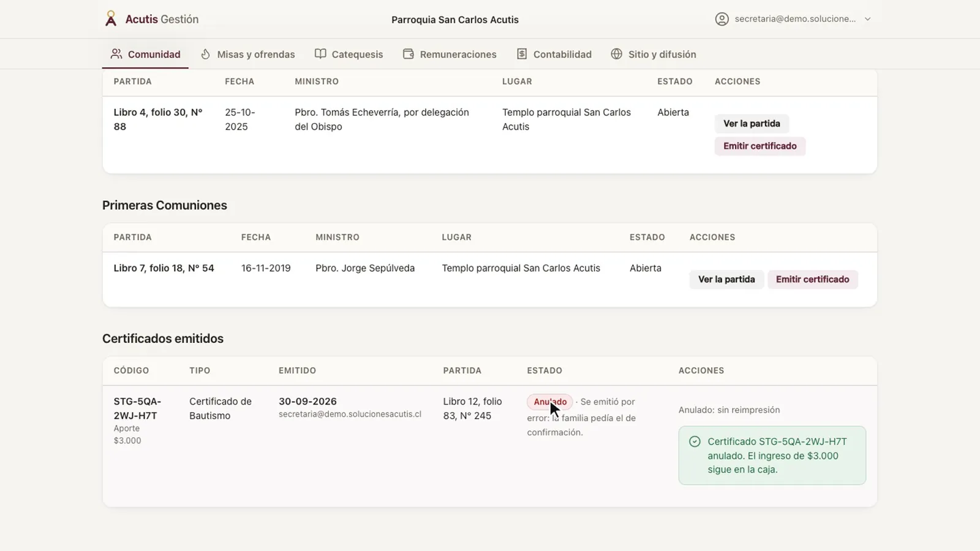The width and height of the screenshot is (980, 551).
Task: View the partida Libro 4, folio 30
Action: click(x=752, y=124)
